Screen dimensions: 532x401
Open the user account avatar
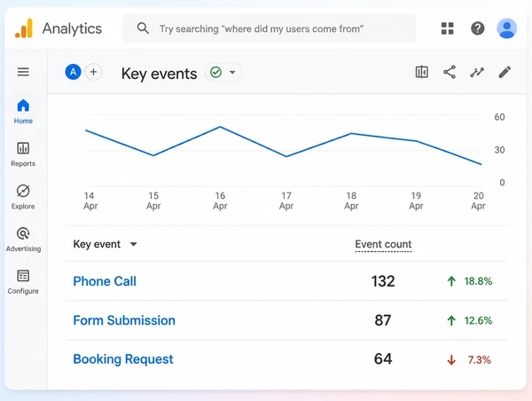(506, 28)
